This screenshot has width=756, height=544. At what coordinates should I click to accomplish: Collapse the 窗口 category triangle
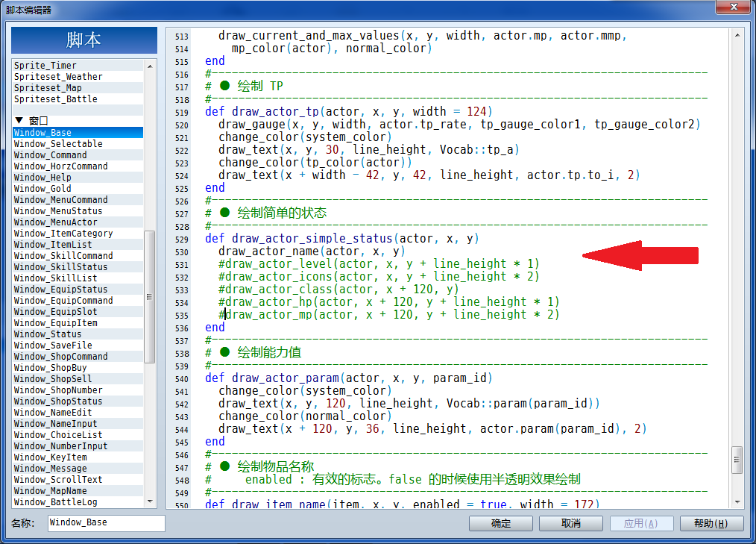pyautogui.click(x=19, y=120)
